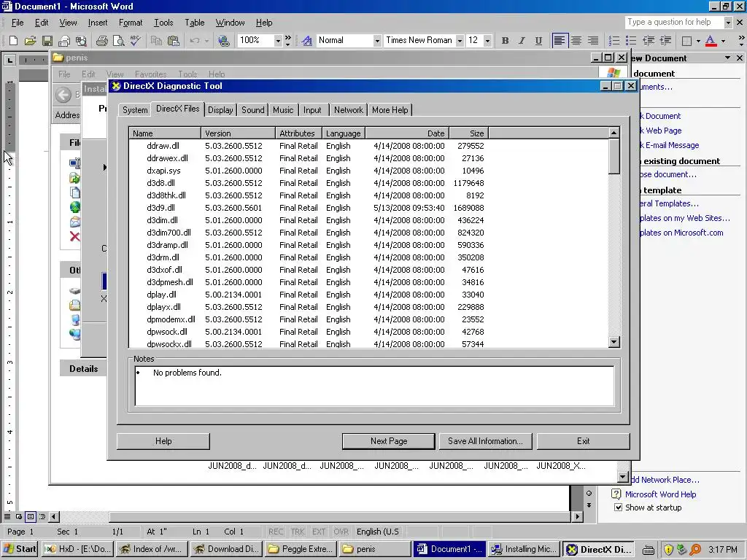
Task: Open Print Preview from the Word toolbar
Action: 118,41
